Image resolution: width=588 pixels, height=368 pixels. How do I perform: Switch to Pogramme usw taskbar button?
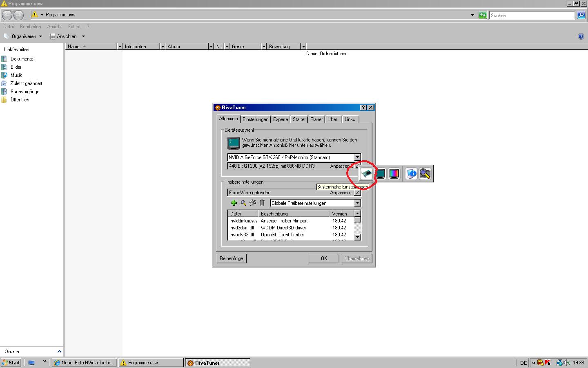151,363
